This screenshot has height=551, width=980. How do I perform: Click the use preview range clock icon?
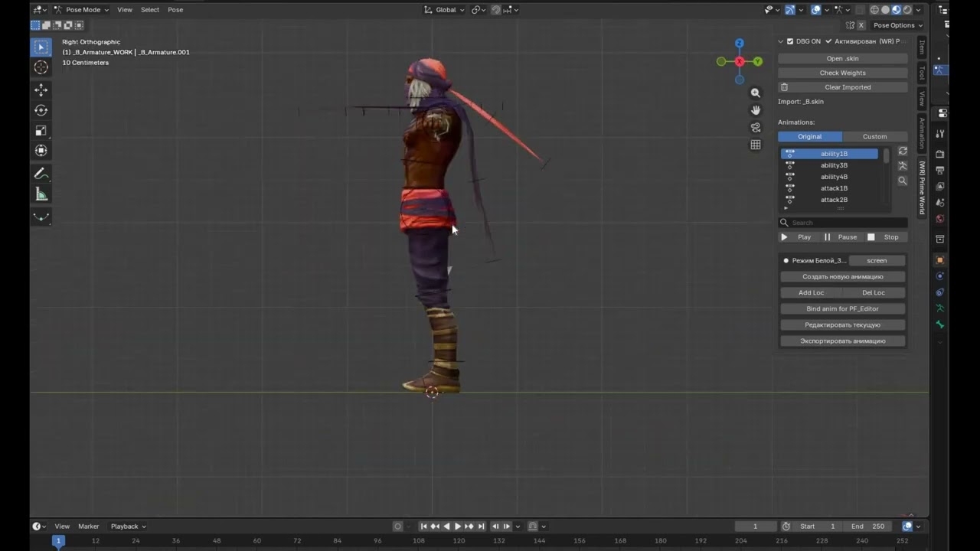click(786, 527)
